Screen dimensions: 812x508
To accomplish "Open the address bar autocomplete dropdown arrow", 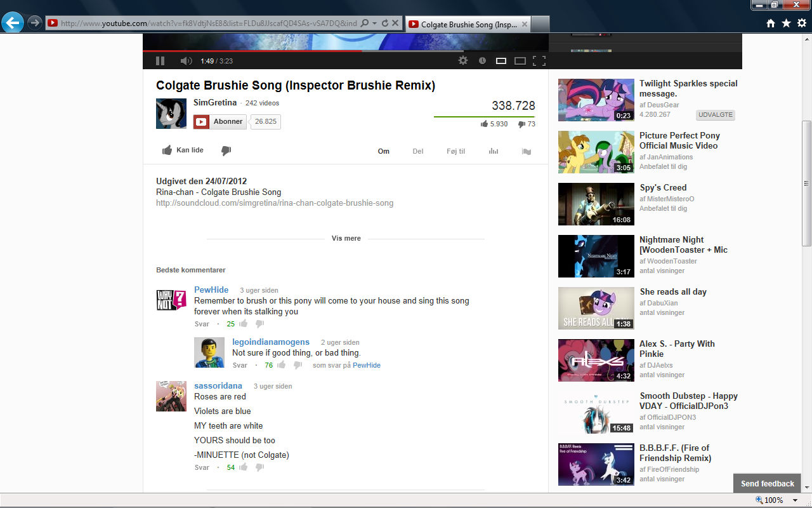I will point(374,23).
